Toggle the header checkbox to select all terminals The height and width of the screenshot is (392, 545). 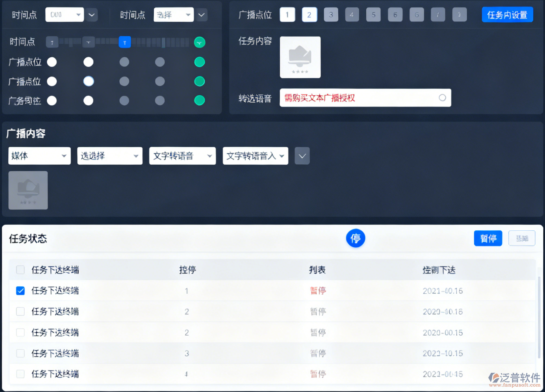point(20,270)
